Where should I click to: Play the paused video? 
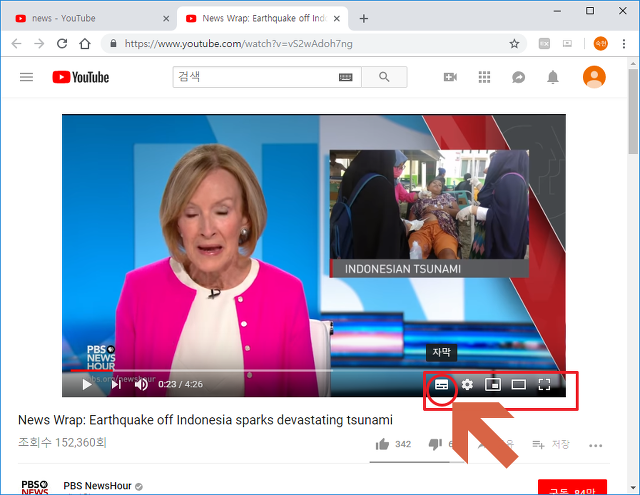pyautogui.click(x=87, y=384)
